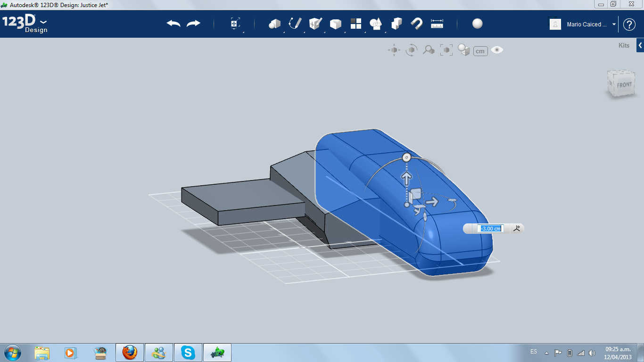Select the Measure ruler tool
This screenshot has height=362, width=644.
[x=437, y=24]
